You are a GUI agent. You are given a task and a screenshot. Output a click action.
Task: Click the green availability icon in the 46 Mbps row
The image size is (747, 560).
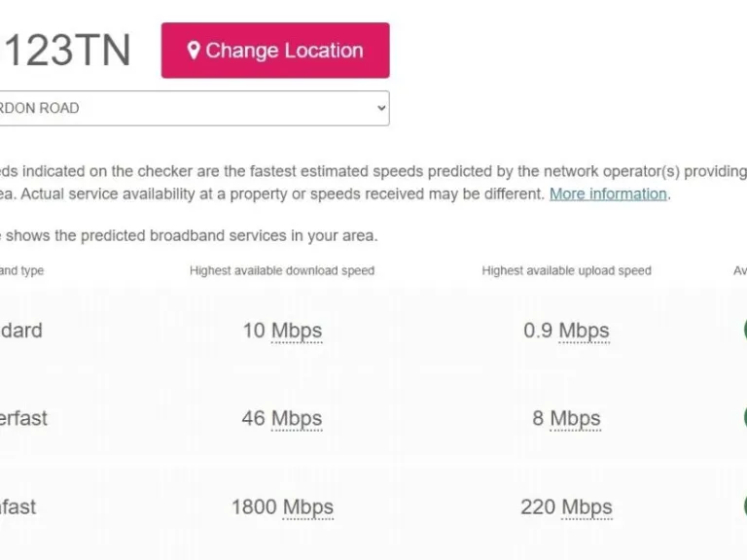(744, 417)
